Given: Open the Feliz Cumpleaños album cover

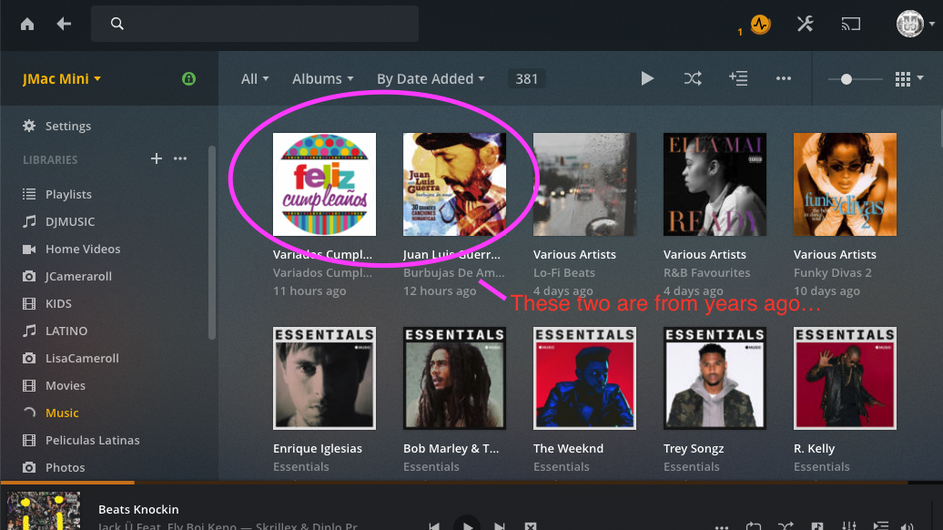Looking at the screenshot, I should 325,185.
